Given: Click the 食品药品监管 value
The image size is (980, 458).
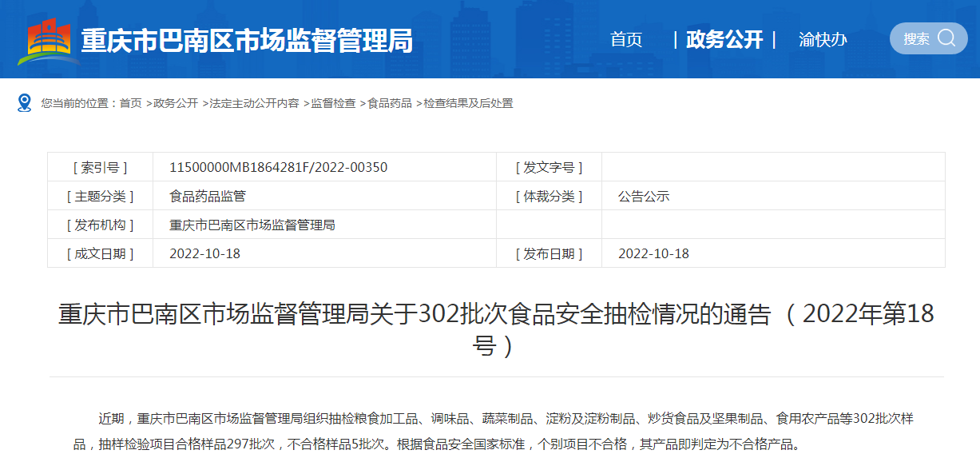Looking at the screenshot, I should pos(208,196).
